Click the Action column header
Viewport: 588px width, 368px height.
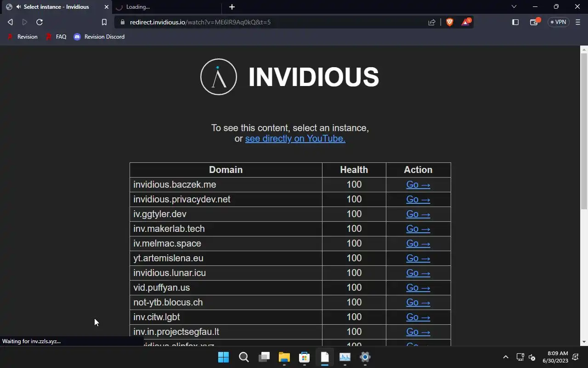(418, 170)
